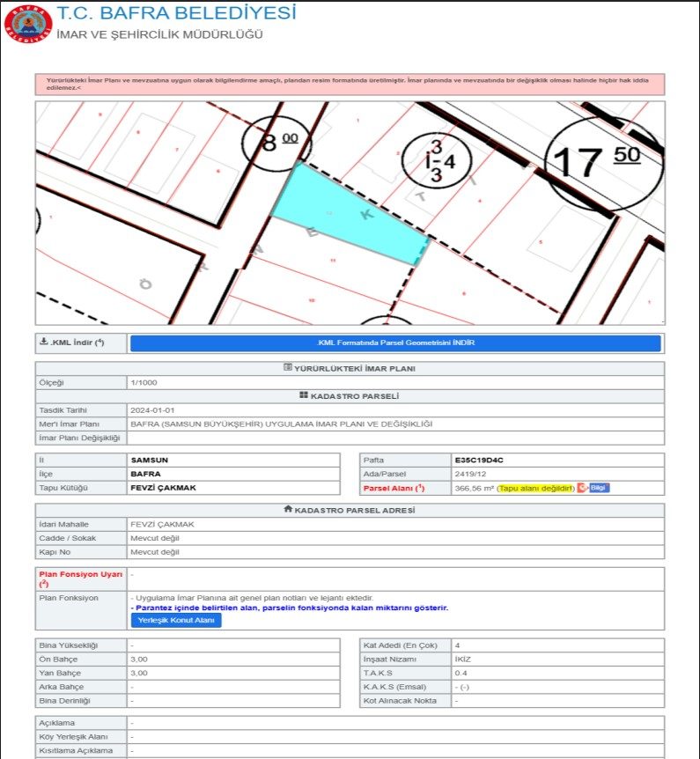Screen dimensions: 700x759
Task: Click the Kısıtlama Açıklama label
Action: coord(76,750)
